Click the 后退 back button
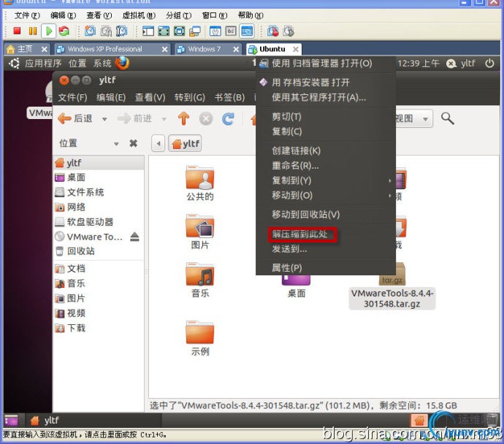Viewport: 504px width, 444px height. point(76,119)
